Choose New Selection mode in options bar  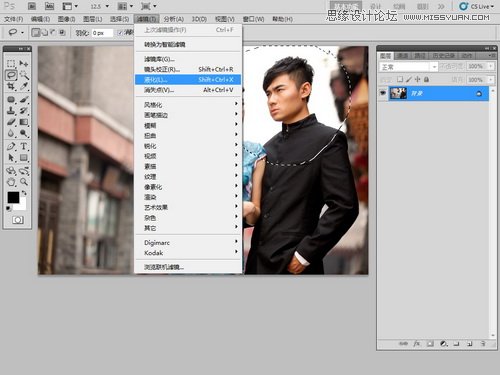click(36, 33)
